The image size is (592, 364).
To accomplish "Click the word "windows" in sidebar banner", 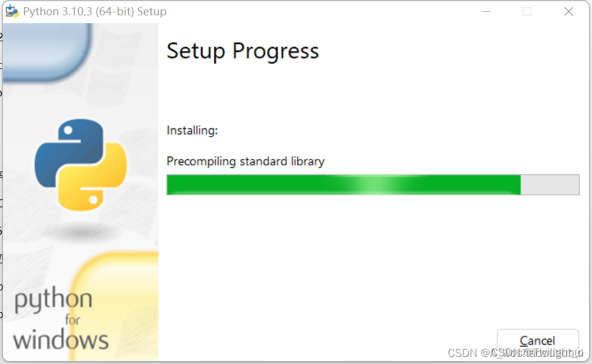I will click(x=61, y=340).
